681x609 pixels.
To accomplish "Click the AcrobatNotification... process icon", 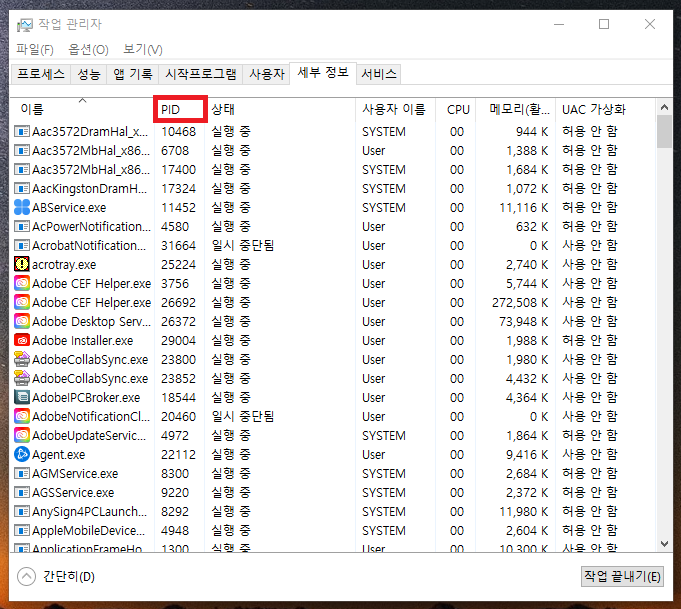I will 22,245.
